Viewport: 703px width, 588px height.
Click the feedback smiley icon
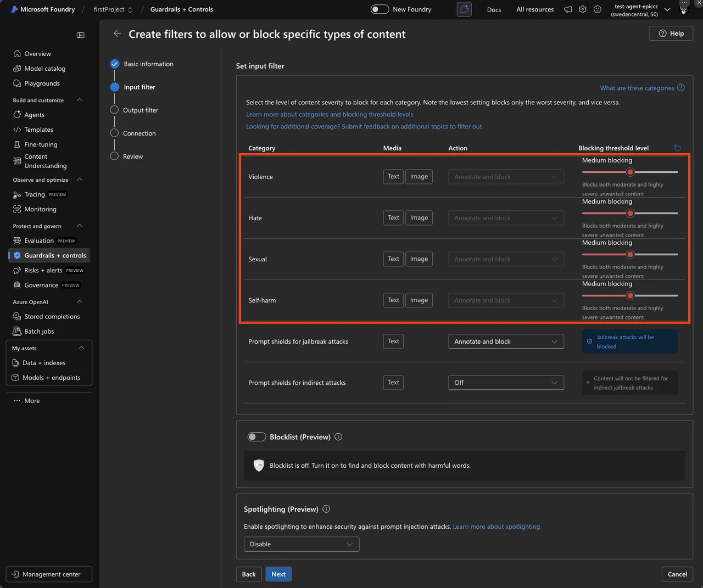[598, 9]
